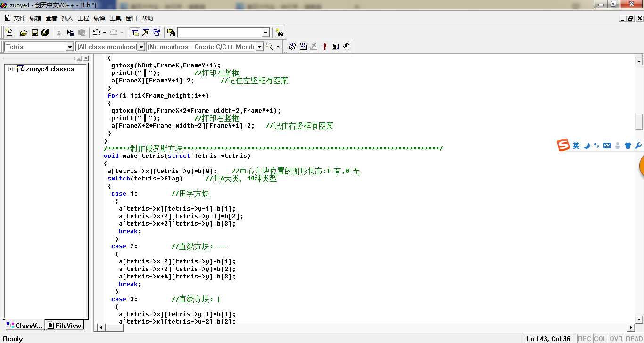Click the Paste clipboard icon
The width and height of the screenshot is (644, 343).
[x=82, y=33]
